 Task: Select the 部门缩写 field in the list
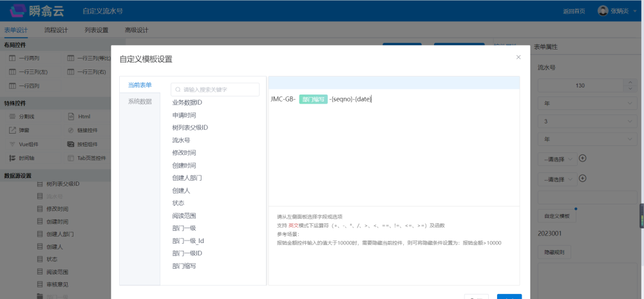pyautogui.click(x=185, y=266)
